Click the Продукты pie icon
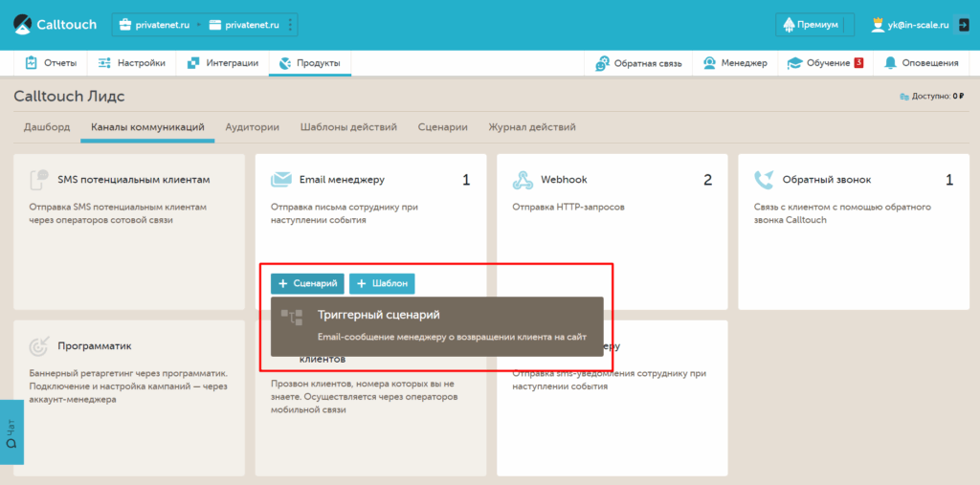 pyautogui.click(x=285, y=63)
